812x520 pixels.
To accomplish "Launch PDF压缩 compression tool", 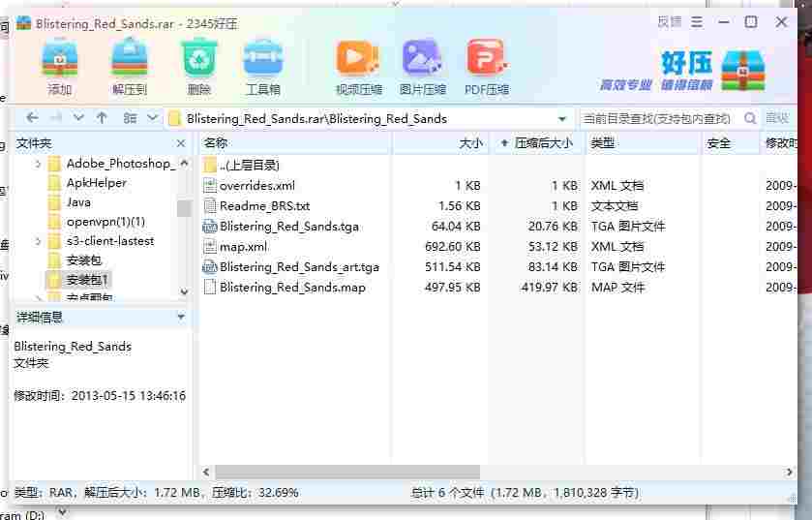I will click(487, 58).
